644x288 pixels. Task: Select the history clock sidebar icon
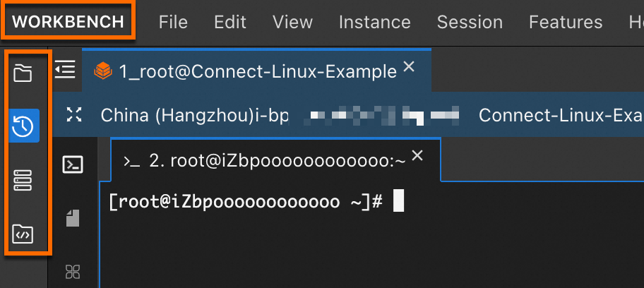pos(23,126)
